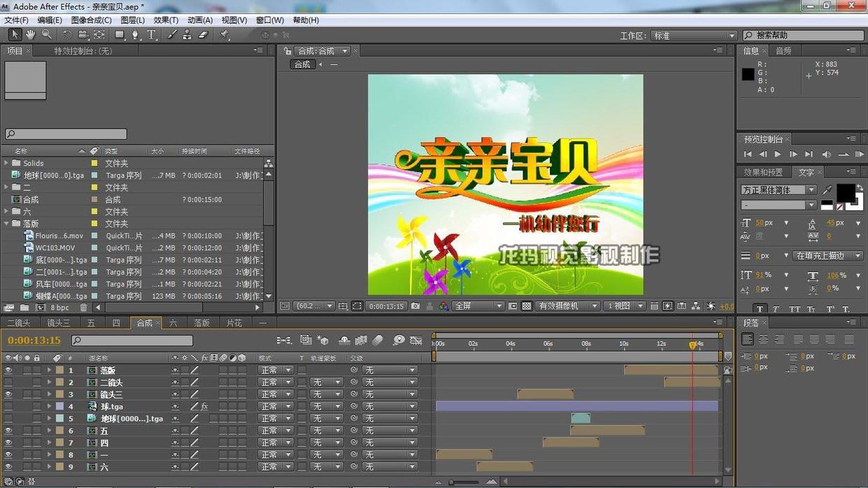Click the eyedropper in Character panel
Viewport: 868px width, 488px height.
828,189
